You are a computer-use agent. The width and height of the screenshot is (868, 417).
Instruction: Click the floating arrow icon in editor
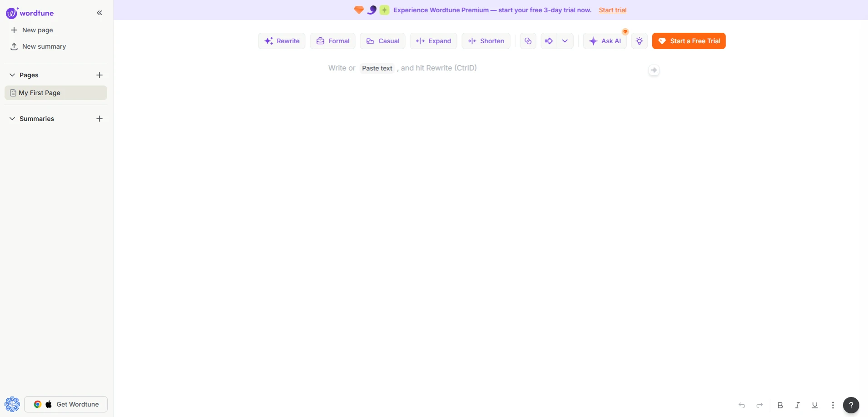(x=654, y=70)
